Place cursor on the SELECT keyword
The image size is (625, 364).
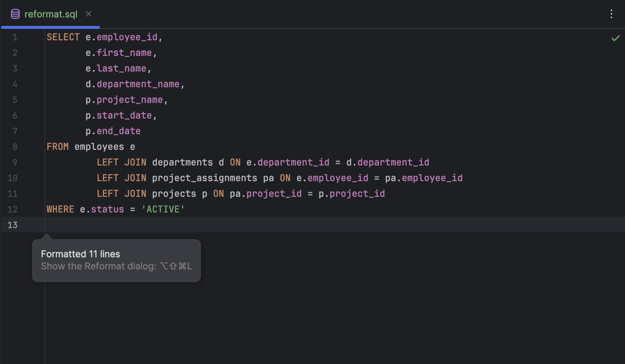click(x=63, y=37)
